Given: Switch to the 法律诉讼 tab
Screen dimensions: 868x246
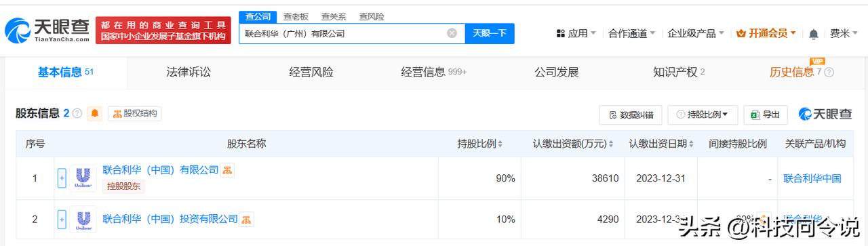Looking at the screenshot, I should coord(189,72).
